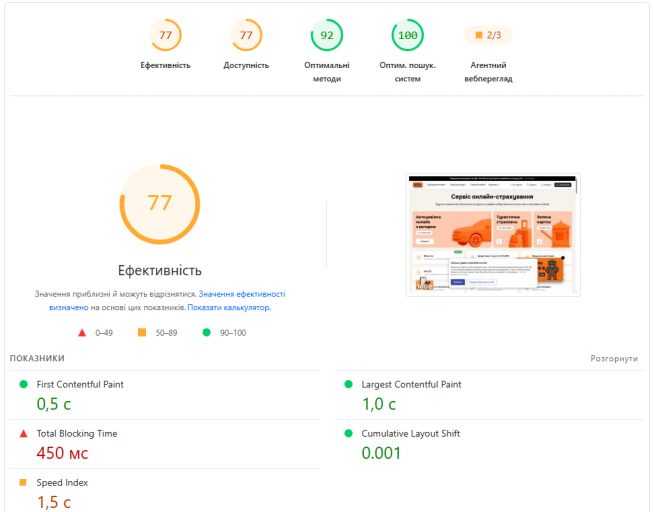The height and width of the screenshot is (512, 654).
Task: Click the Ефективність label under top gauge
Action: point(165,65)
